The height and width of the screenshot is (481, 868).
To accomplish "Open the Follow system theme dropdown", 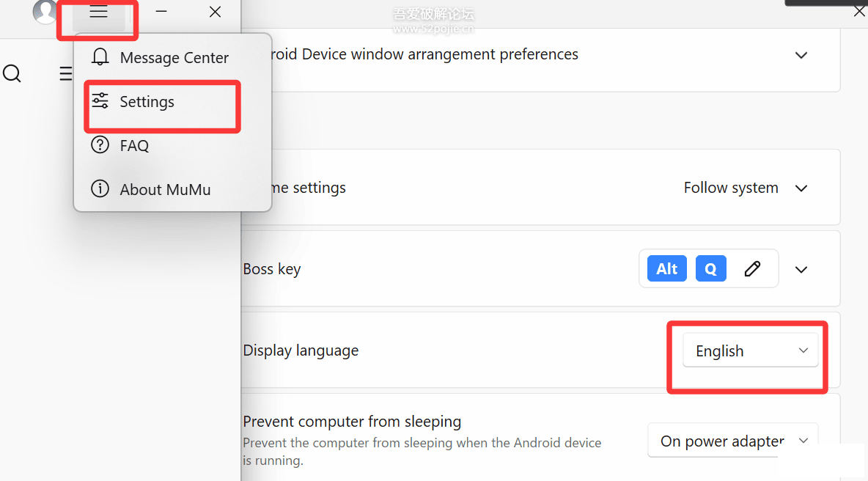I will point(746,188).
